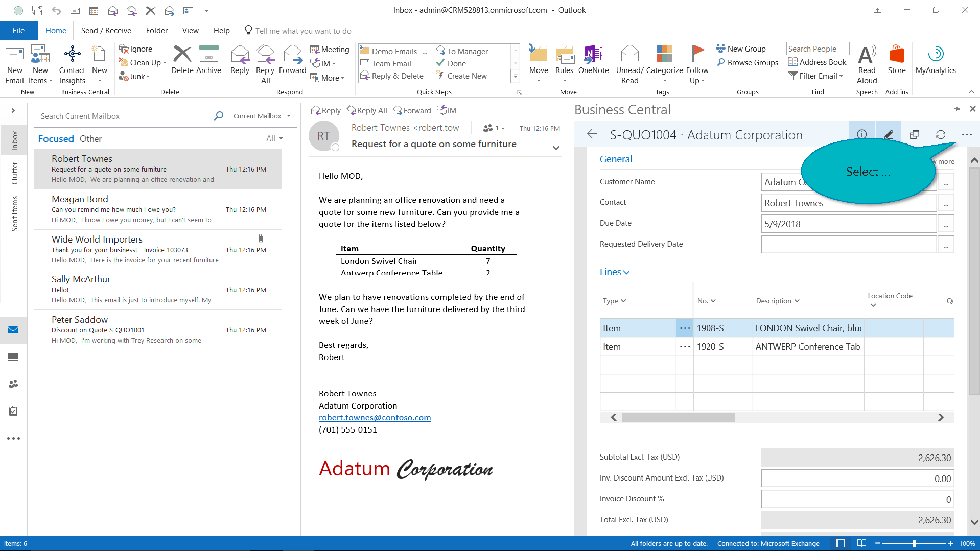
Task: Click the Contact Insights icon
Action: pos(72,54)
